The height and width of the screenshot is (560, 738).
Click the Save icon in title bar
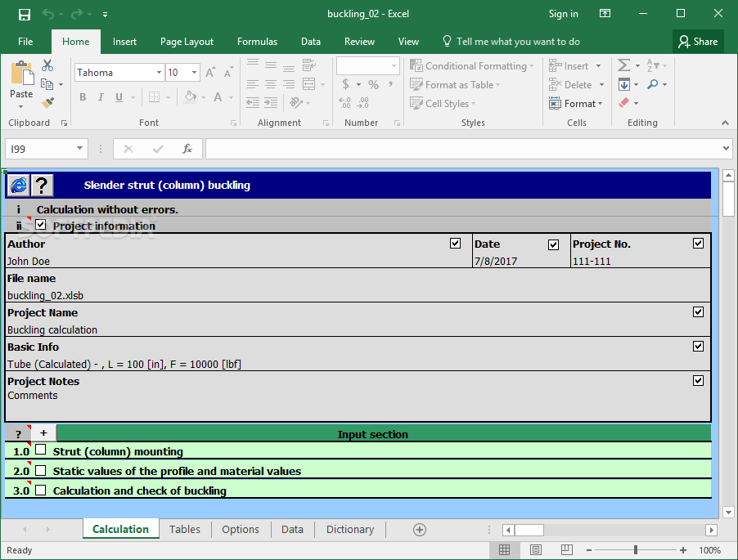pos(25,14)
